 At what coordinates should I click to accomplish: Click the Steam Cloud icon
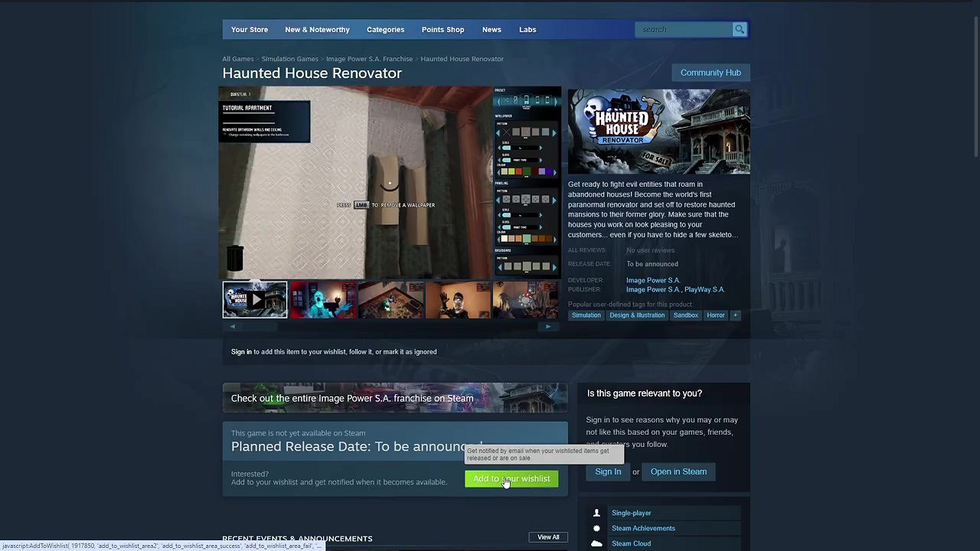[x=596, y=543]
